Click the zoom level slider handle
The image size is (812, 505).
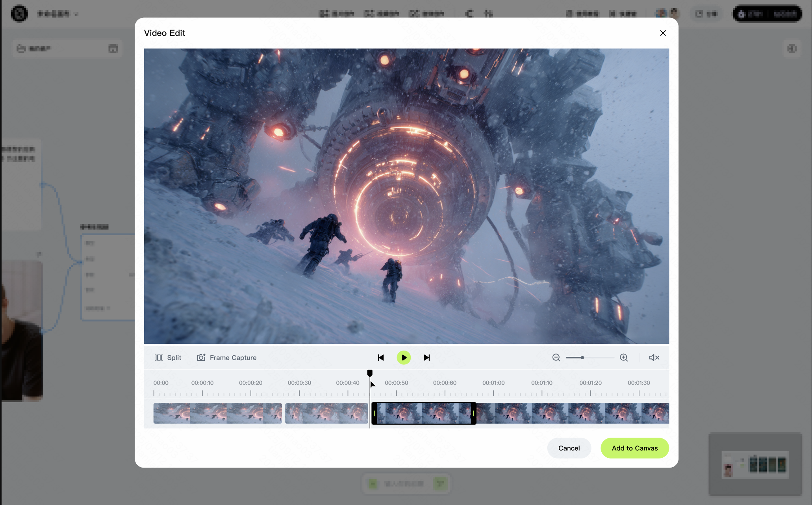click(x=582, y=358)
